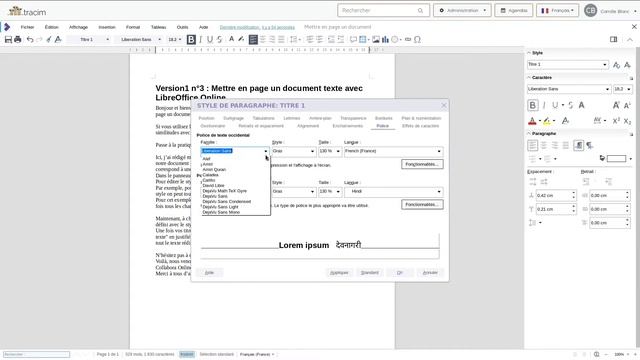Switch to the Bordures tab in the dialog
Image resolution: width=640 pixels, height=360 pixels.
[x=383, y=118]
